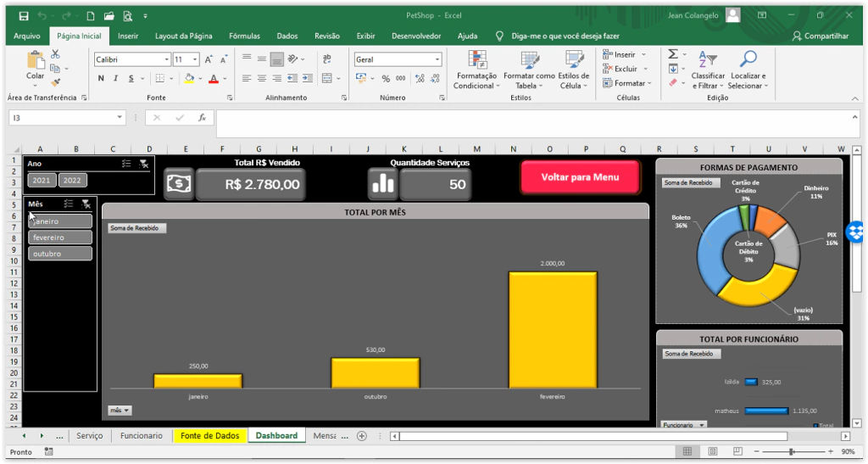Click the Voltar para Menu button
Viewport: 868px width, 464px height.
(580, 177)
